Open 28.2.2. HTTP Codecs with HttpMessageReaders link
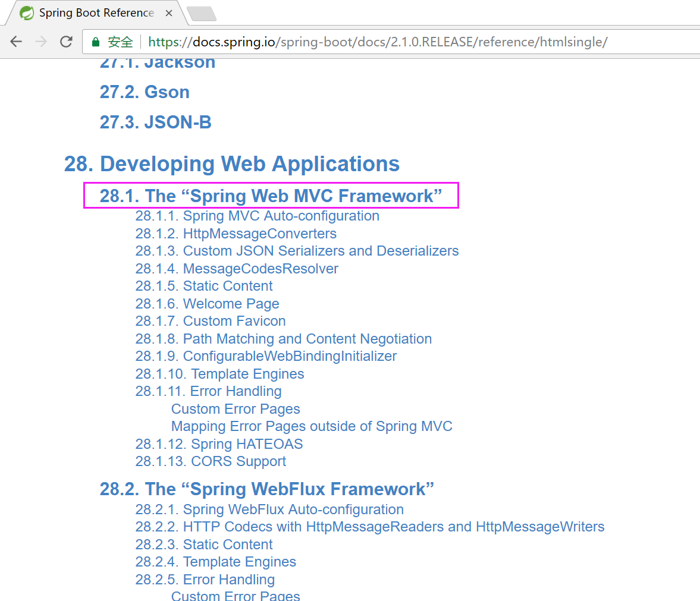Image resolution: width=700 pixels, height=601 pixels. pos(370,527)
